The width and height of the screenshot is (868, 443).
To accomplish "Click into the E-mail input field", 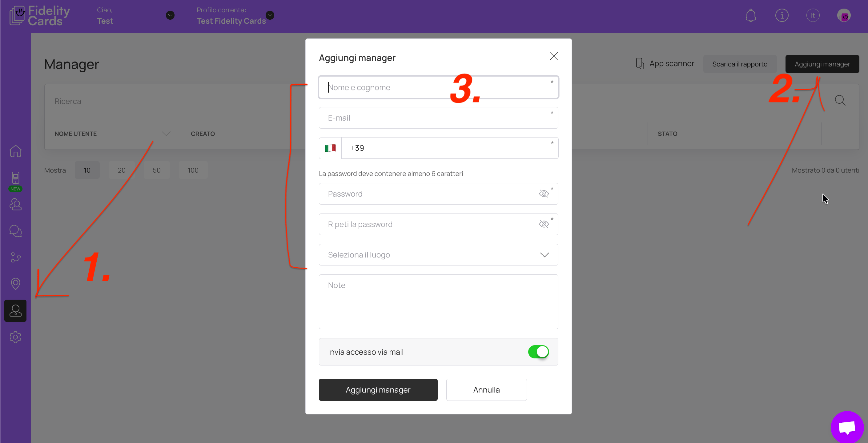I will (438, 118).
